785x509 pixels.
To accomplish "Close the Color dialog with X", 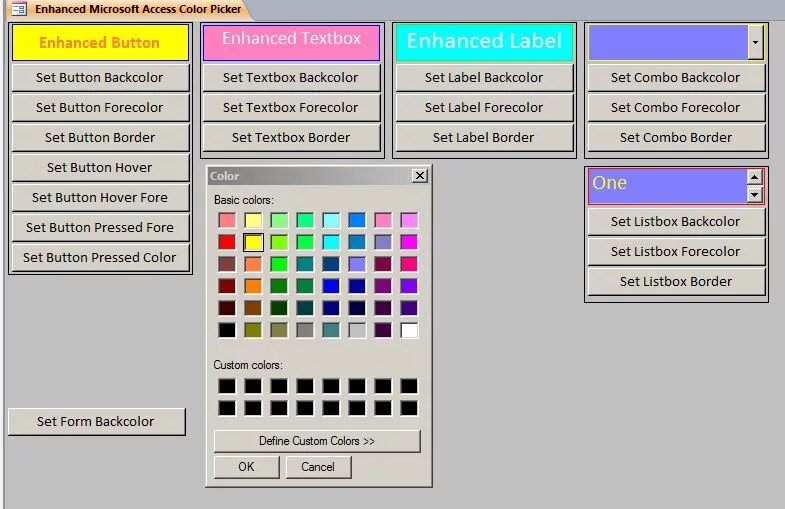I will point(420,176).
